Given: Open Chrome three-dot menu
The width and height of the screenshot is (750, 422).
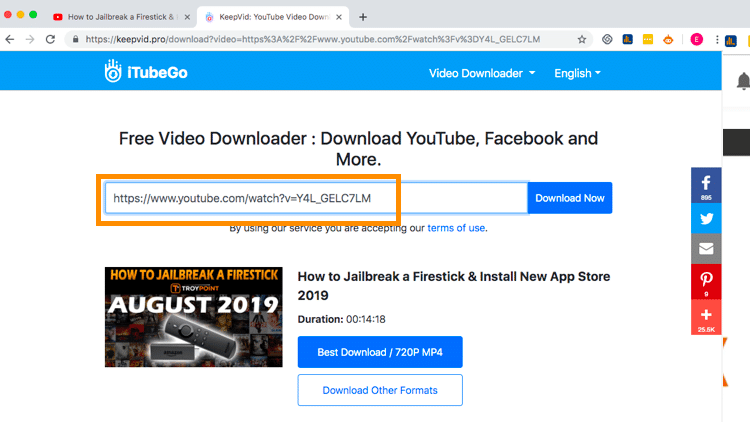Looking at the screenshot, I should coord(717,40).
